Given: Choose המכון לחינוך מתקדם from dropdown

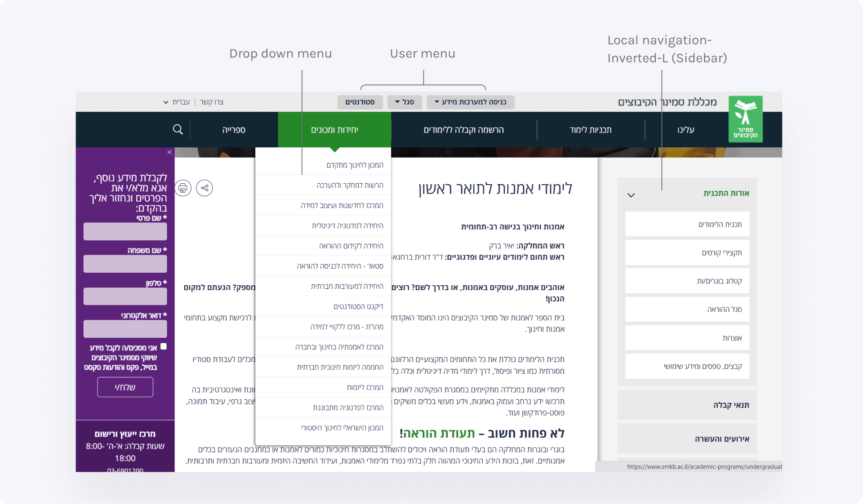Looking at the screenshot, I should pos(323,165).
